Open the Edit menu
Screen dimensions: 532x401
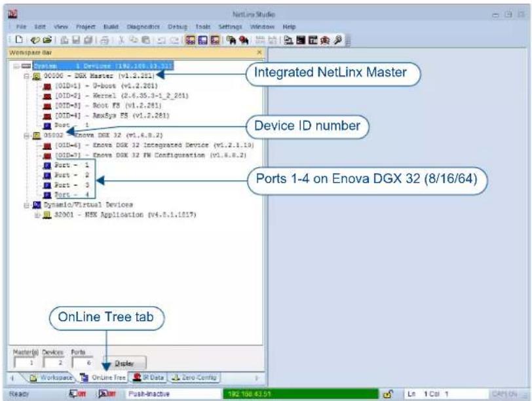tap(40, 26)
